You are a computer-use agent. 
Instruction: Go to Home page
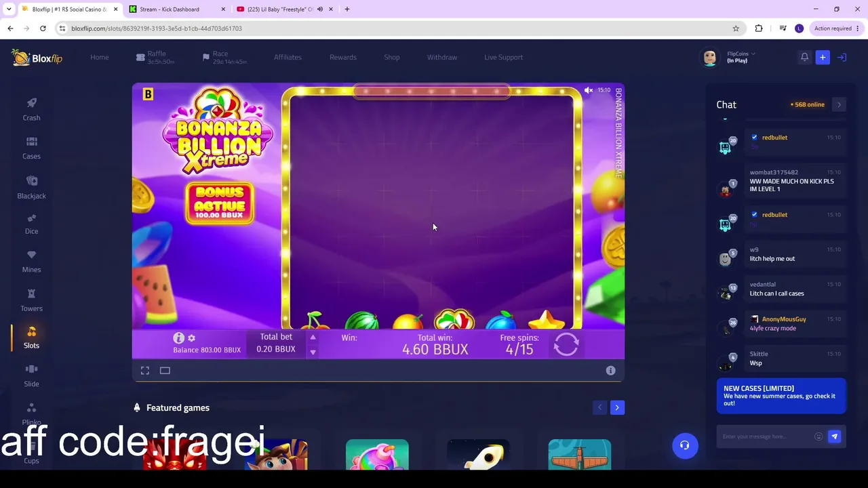100,58
